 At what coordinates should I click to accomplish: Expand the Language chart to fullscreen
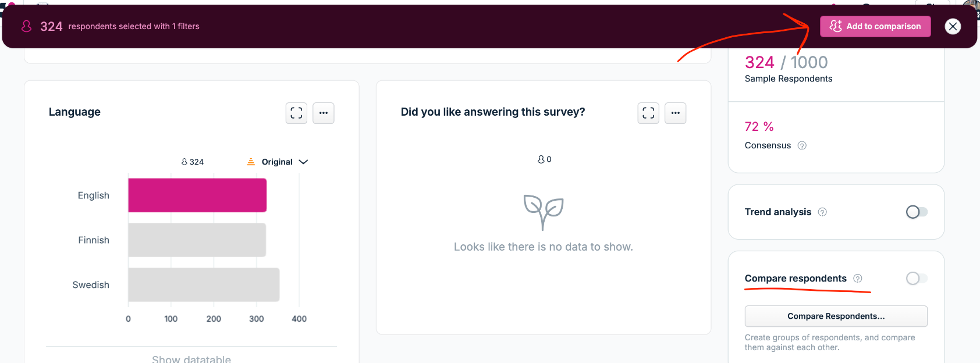pos(296,113)
